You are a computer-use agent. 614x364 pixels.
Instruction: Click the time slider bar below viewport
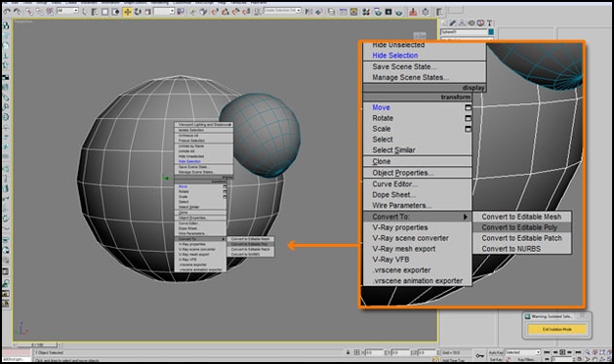coord(38,344)
